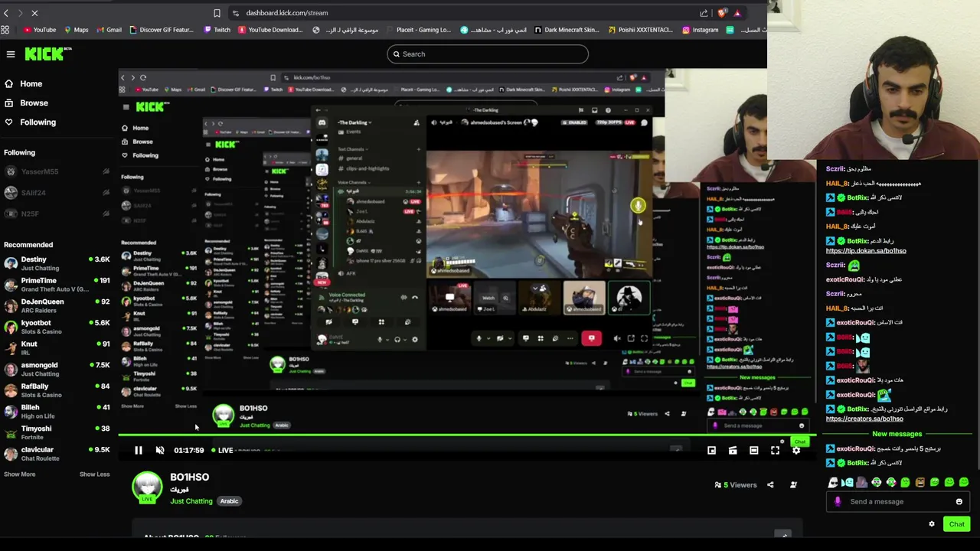Open the Placeit Gaming Lo... bookmark
Image resolution: width=980 pixels, height=551 pixels.
click(x=418, y=30)
